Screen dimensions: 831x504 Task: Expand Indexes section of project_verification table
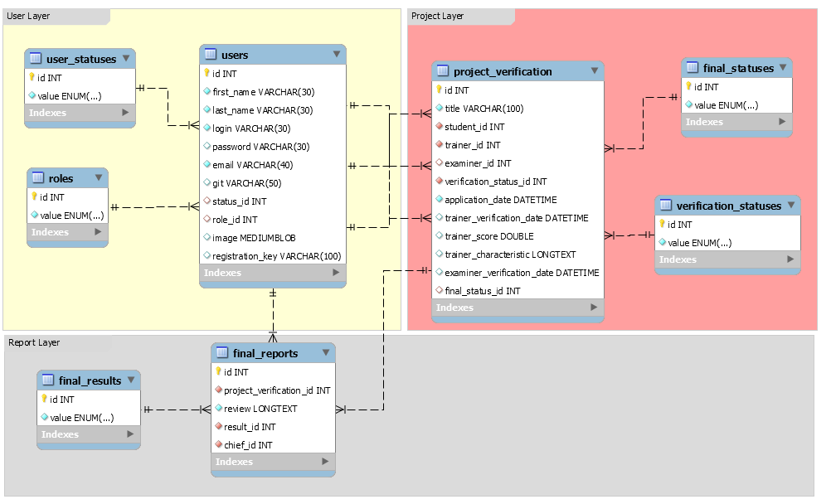(594, 307)
